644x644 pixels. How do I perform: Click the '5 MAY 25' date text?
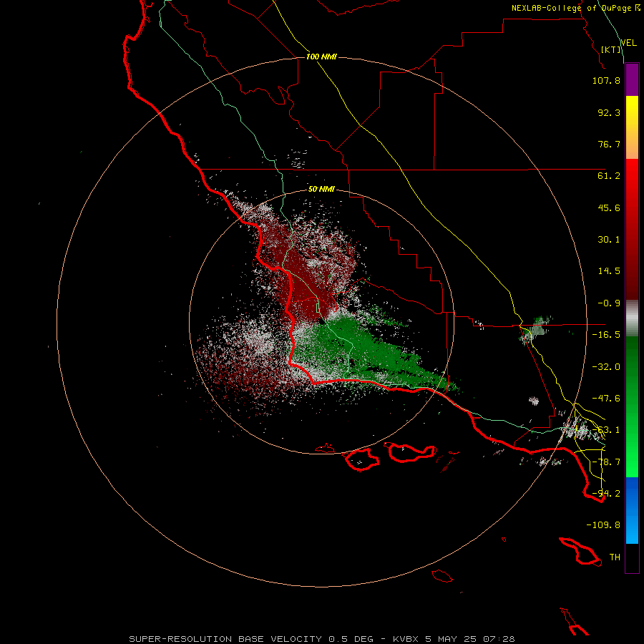(451, 639)
